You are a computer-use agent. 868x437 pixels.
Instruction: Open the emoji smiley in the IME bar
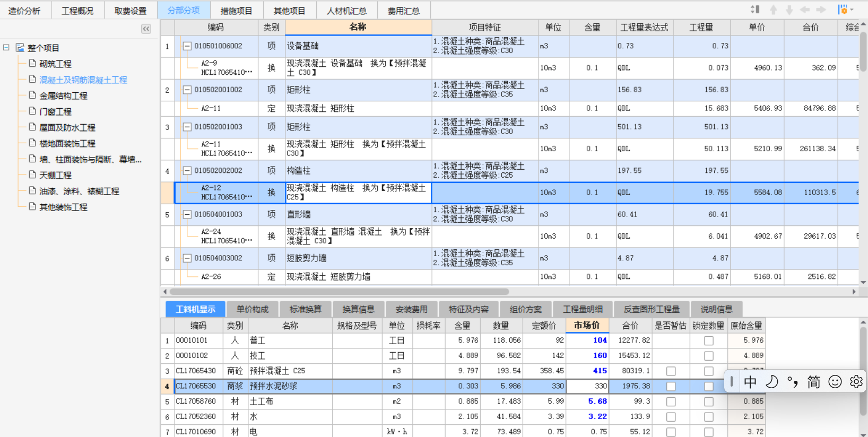click(x=835, y=382)
